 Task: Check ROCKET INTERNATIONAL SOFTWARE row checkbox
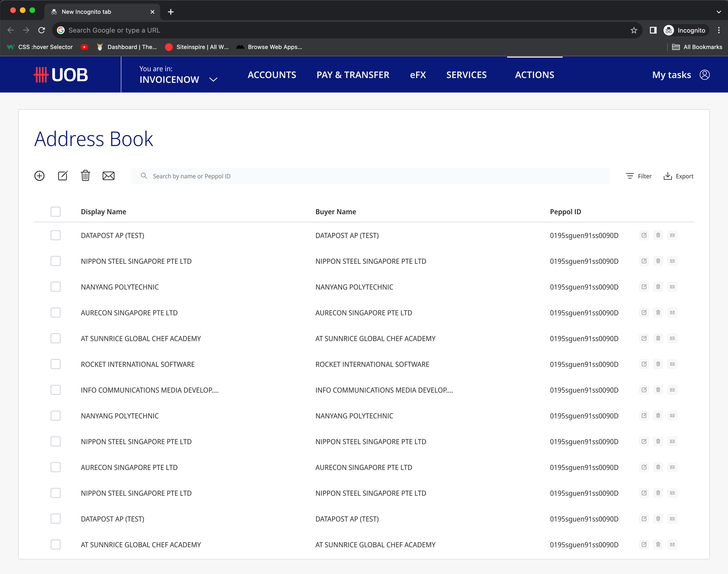[56, 364]
